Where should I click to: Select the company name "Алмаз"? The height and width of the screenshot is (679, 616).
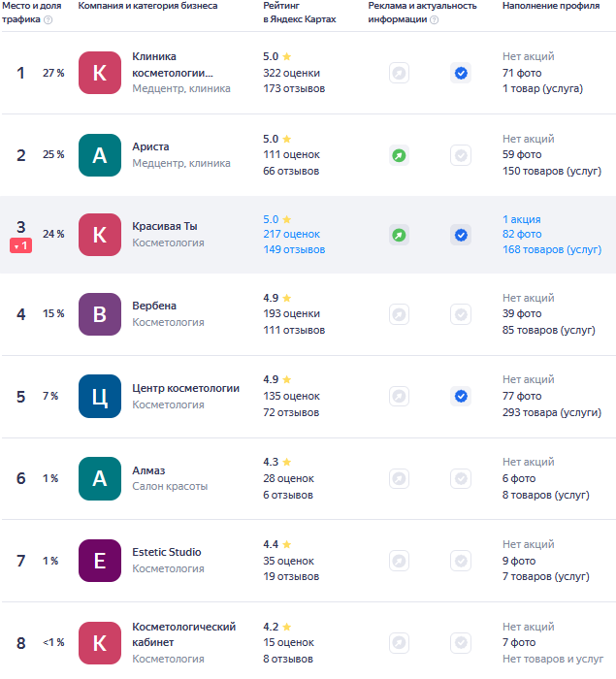tap(148, 470)
